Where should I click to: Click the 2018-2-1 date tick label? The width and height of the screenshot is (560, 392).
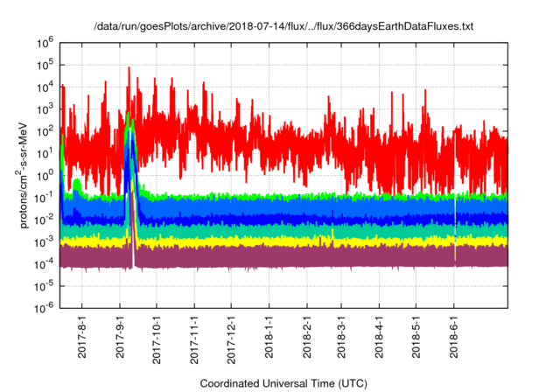click(x=307, y=335)
